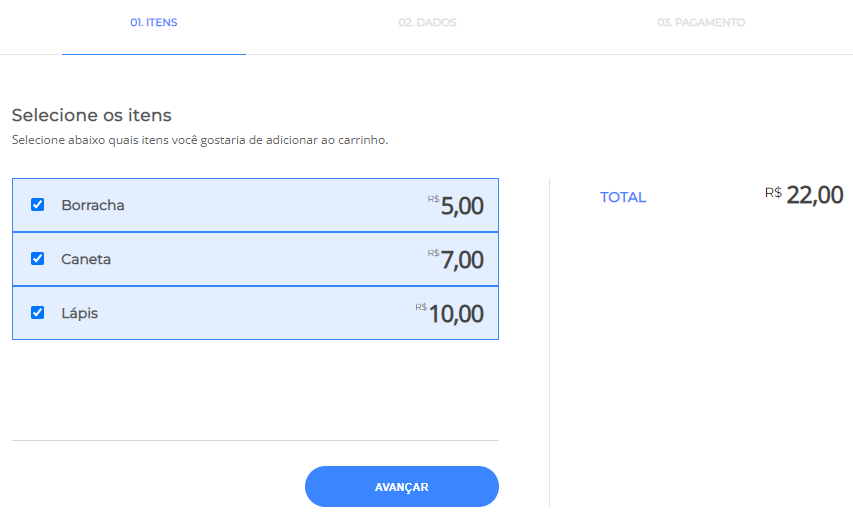Switch to the 01. ITENS tab
853x514 pixels.
click(x=154, y=22)
